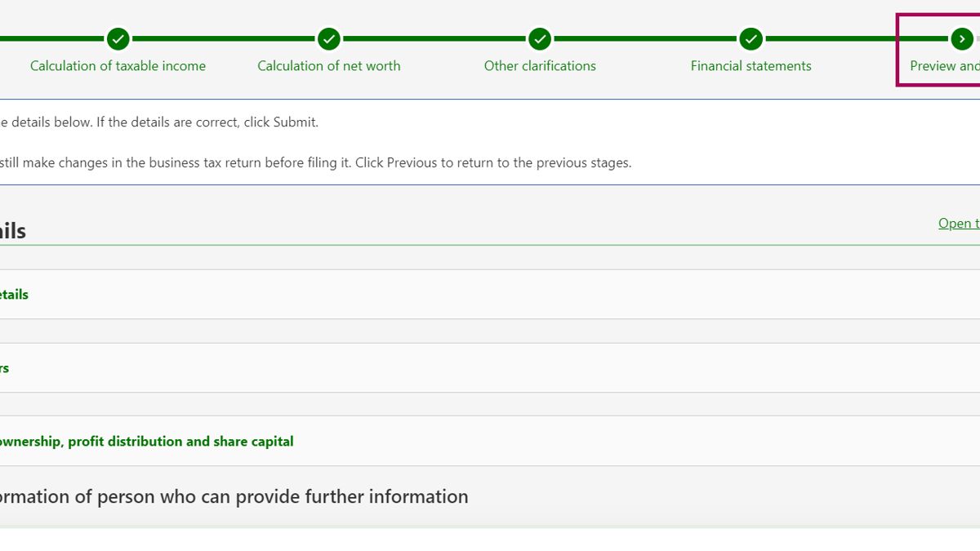Switch to Other clarifications step label
The height and width of the screenshot is (551, 980).
coord(540,66)
